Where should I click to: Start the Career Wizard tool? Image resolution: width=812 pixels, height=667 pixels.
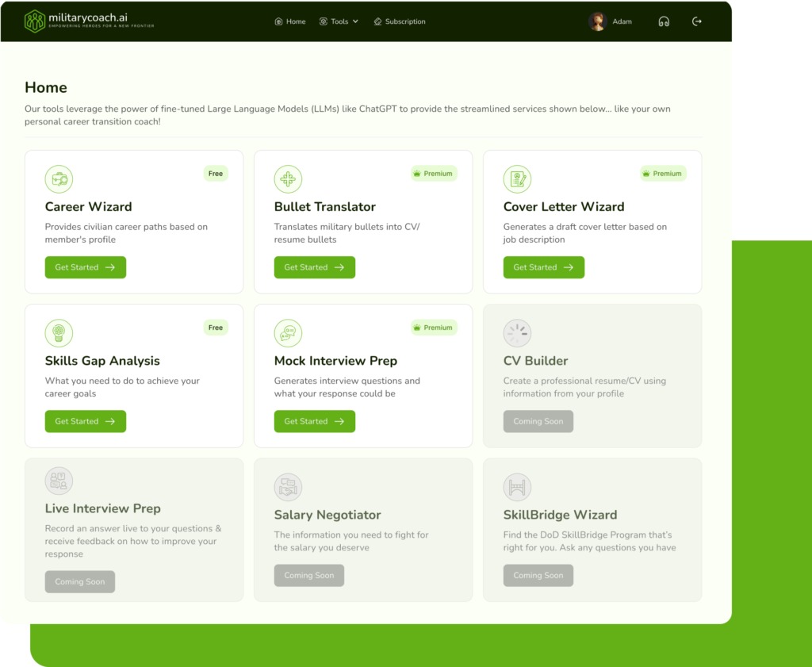pos(86,267)
